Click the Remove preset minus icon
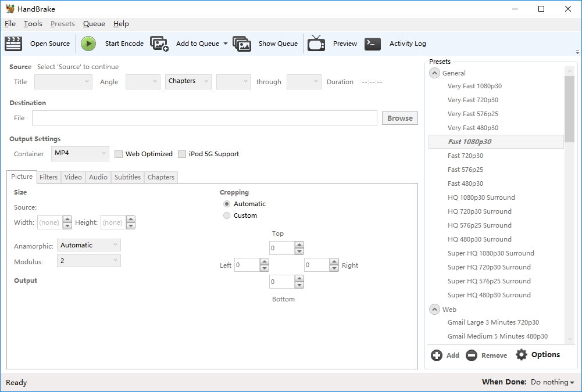Screen dimensions: 582x392 pyautogui.click(x=472, y=355)
